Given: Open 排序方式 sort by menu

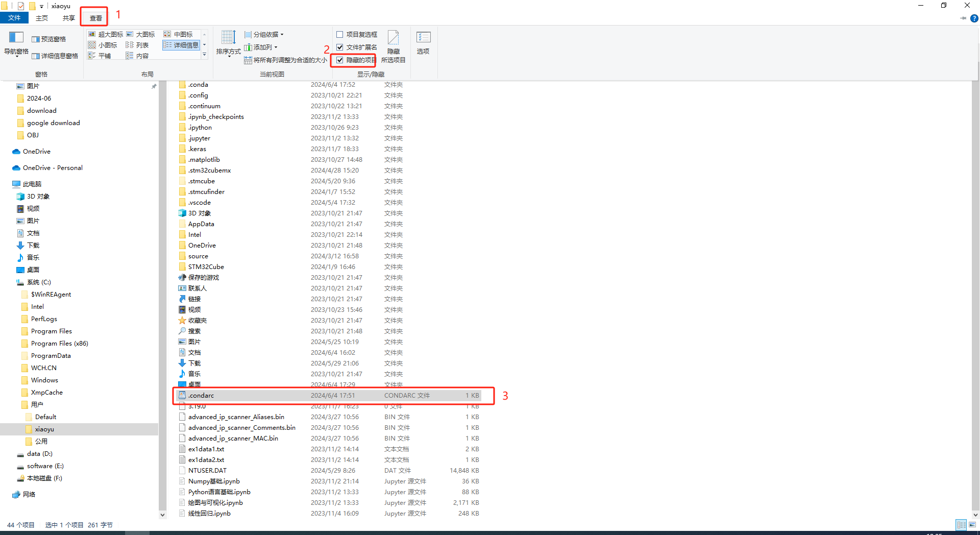Looking at the screenshot, I should point(228,44).
